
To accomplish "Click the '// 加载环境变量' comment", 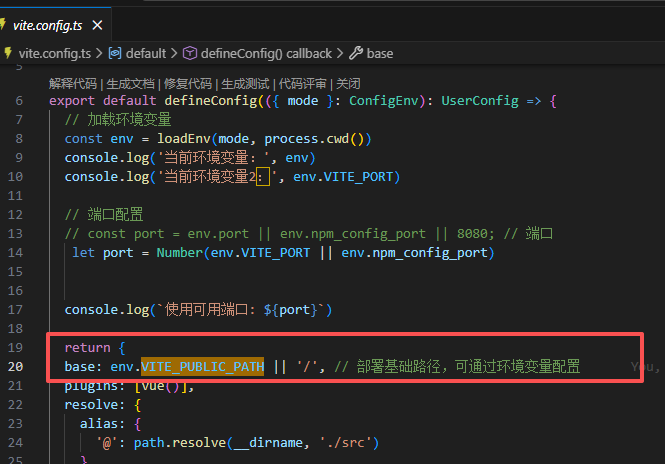I will click(118, 120).
